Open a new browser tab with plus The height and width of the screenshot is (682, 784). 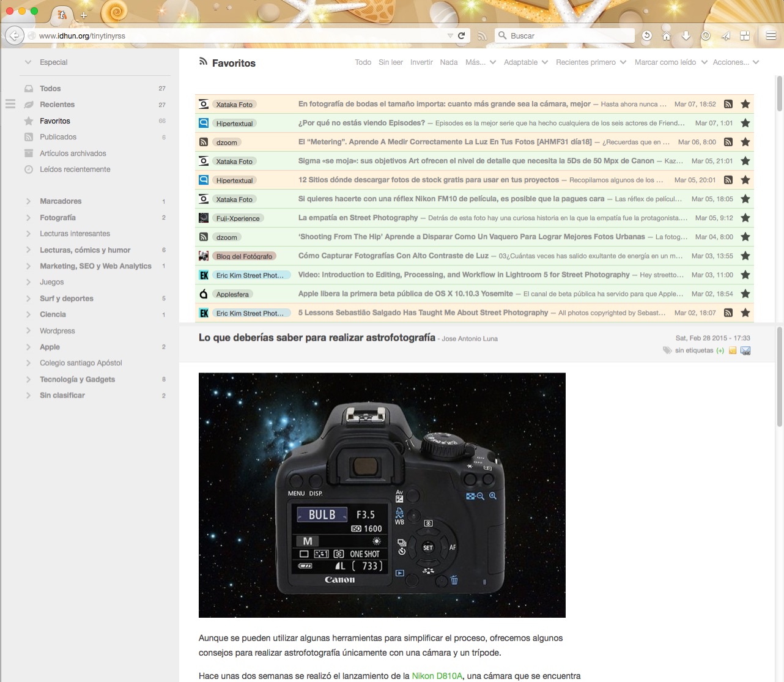[84, 15]
